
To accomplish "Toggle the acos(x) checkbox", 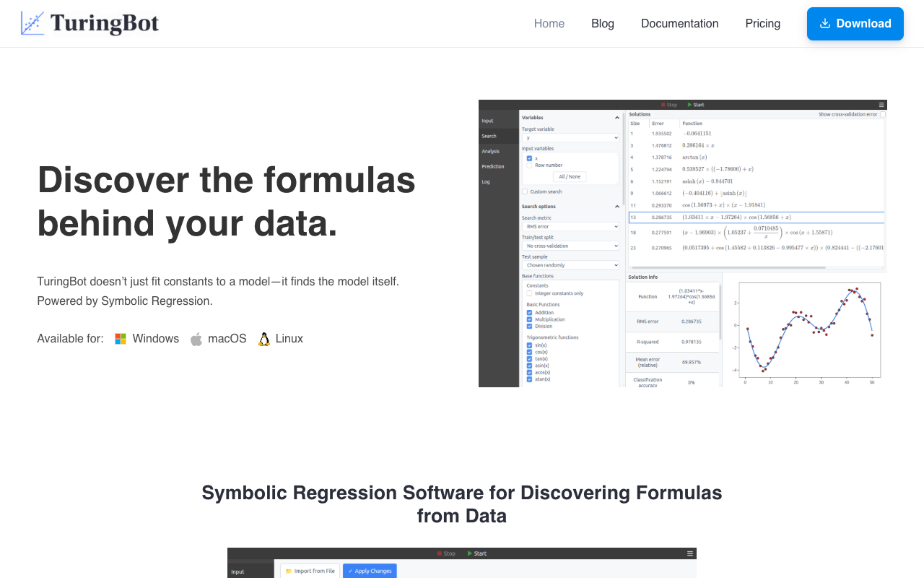I will pos(529,372).
